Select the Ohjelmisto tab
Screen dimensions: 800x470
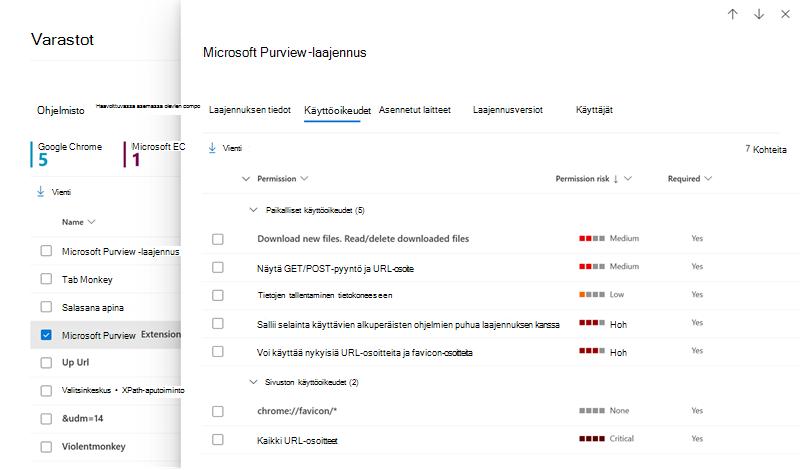[x=61, y=110]
